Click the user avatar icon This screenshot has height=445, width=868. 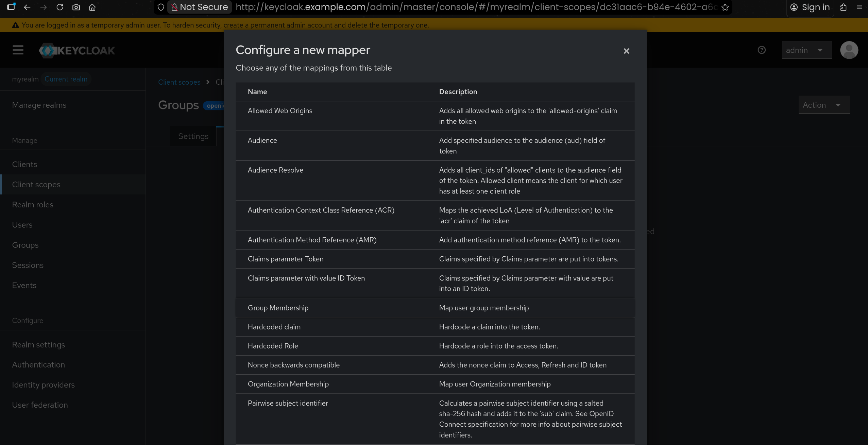coord(849,50)
